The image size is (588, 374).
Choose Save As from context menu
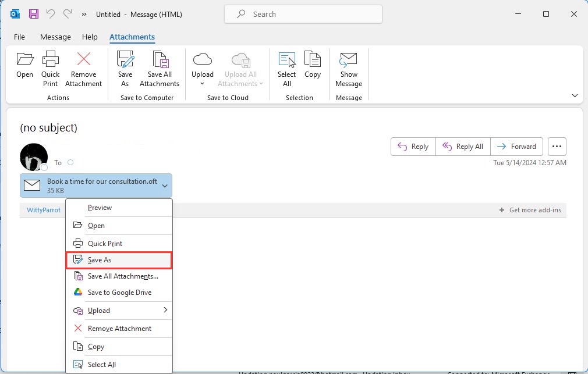pyautogui.click(x=119, y=260)
